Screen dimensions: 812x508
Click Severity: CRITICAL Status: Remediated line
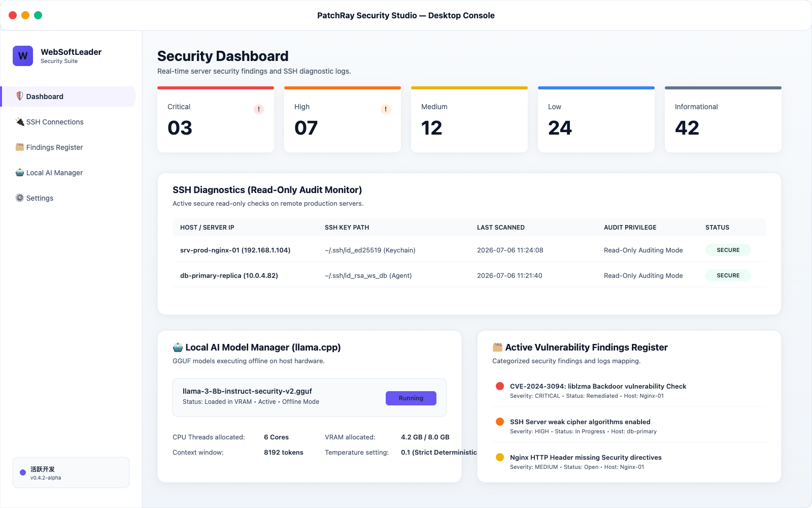[587, 396]
